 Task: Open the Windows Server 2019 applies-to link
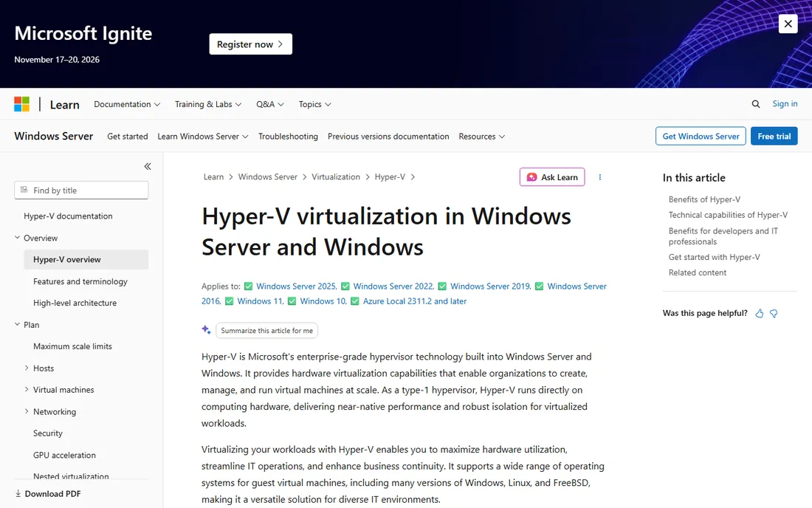click(x=490, y=286)
